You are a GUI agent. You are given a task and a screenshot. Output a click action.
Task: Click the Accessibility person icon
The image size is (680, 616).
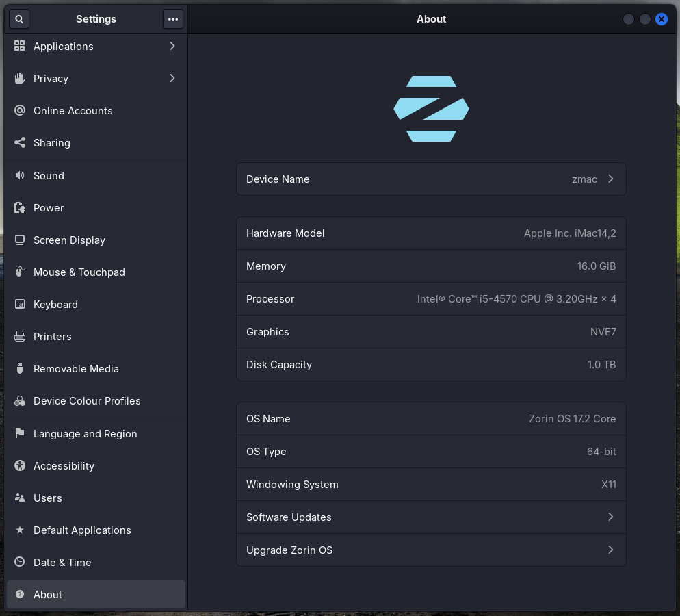pyautogui.click(x=20, y=465)
